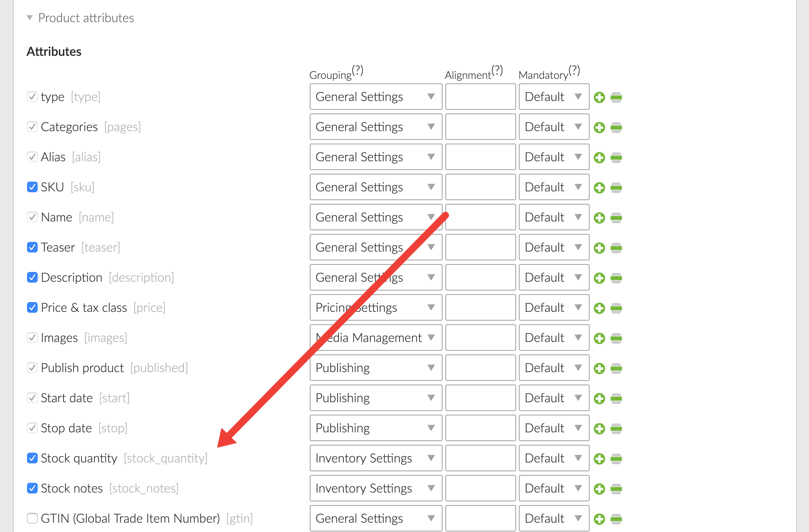This screenshot has height=532, width=809.
Task: Uncheck the Stock quantity checkbox
Action: (32, 458)
